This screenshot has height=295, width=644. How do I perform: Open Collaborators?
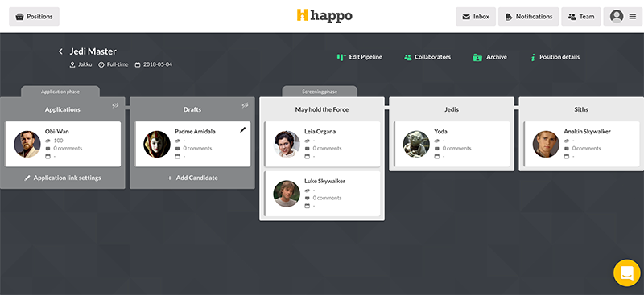427,57
